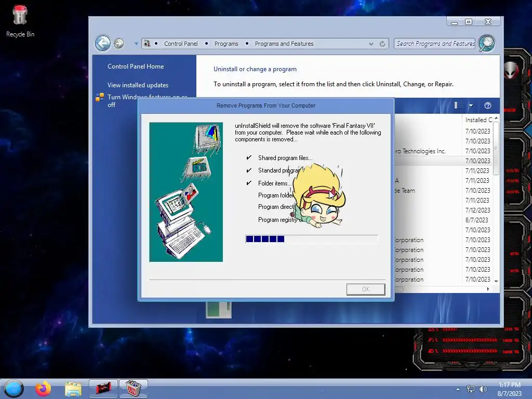Click the Standard program files checkmark
This screenshot has height=399, width=532.
(x=249, y=170)
